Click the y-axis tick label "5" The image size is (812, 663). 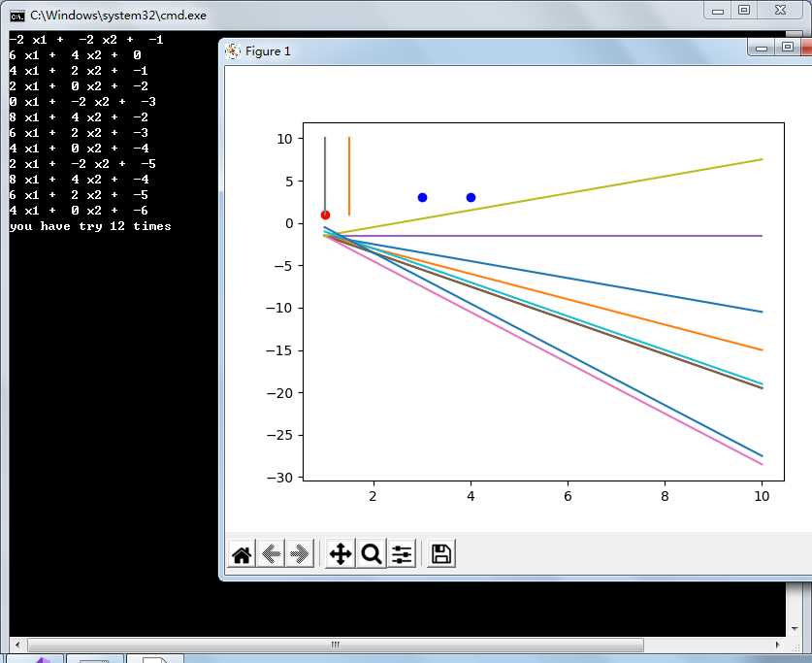point(288,182)
